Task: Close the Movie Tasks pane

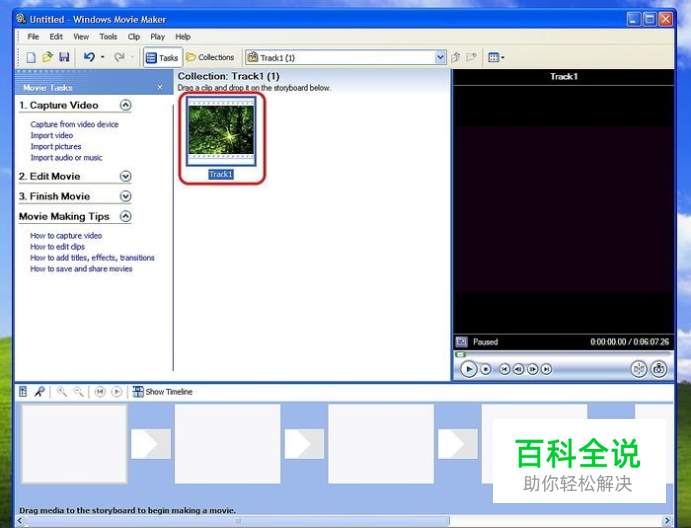Action: 160,87
